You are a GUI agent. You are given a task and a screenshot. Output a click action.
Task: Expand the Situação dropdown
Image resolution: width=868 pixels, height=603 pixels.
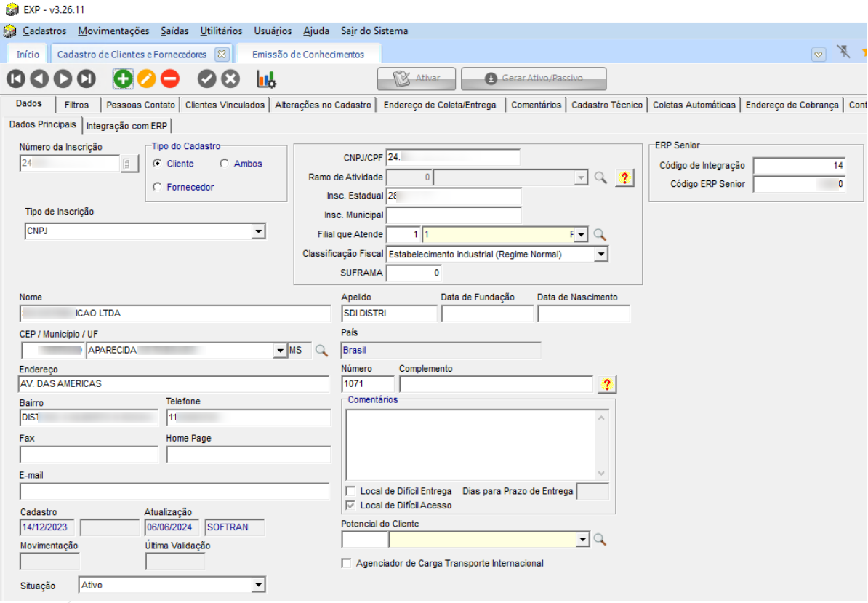[258, 585]
